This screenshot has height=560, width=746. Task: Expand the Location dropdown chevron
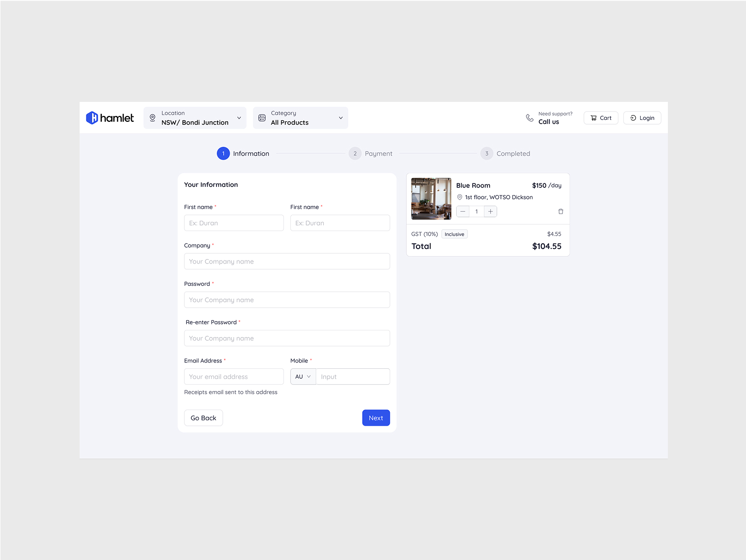tap(239, 118)
